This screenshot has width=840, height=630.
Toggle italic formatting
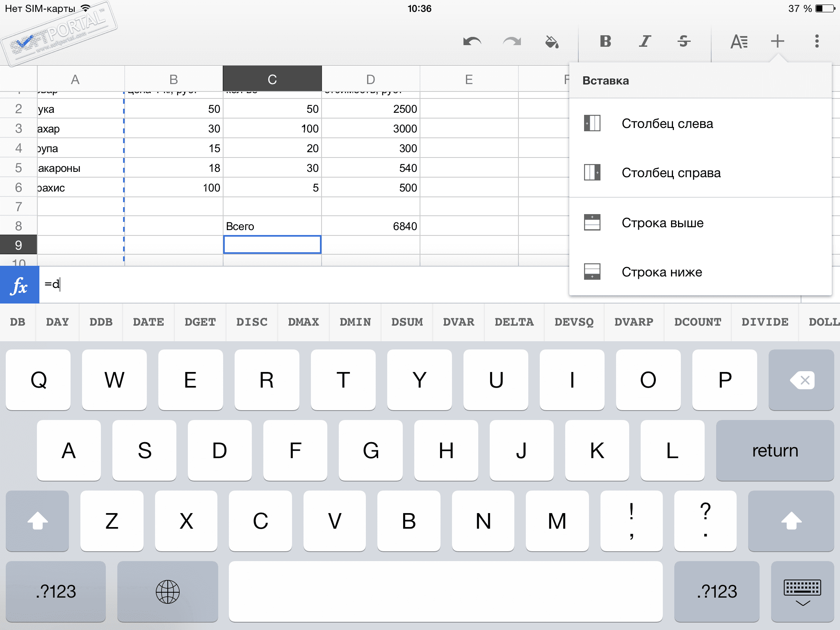point(645,41)
